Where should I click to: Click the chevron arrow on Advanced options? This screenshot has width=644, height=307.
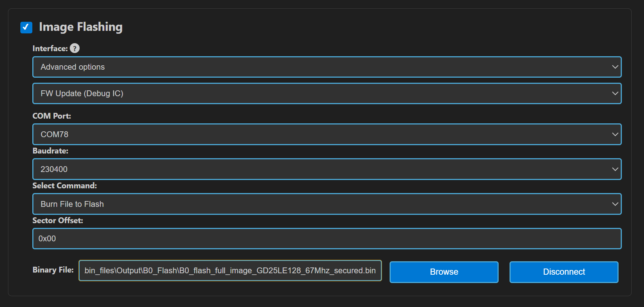(615, 67)
